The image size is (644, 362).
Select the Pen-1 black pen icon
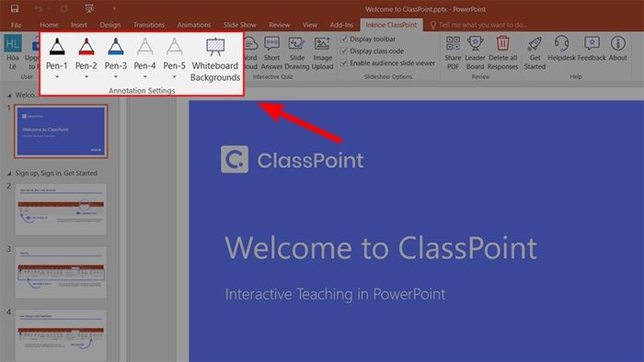(x=57, y=46)
